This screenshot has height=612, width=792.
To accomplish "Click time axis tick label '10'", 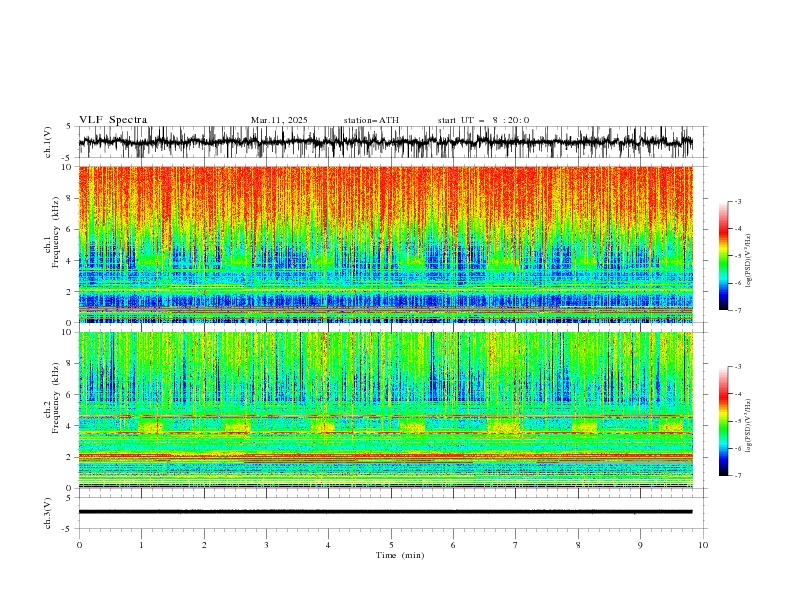I will (x=703, y=545).
